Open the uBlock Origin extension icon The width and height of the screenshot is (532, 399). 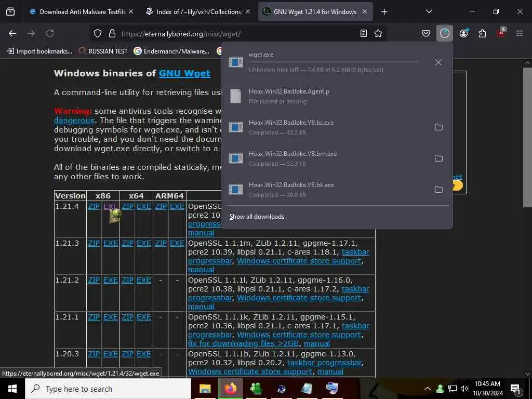pyautogui.click(x=501, y=33)
